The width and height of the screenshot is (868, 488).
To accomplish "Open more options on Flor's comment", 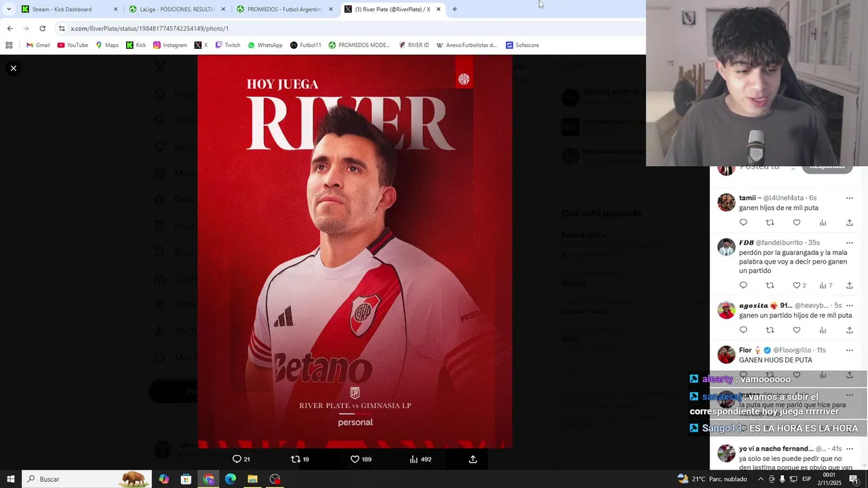I will [x=849, y=350].
